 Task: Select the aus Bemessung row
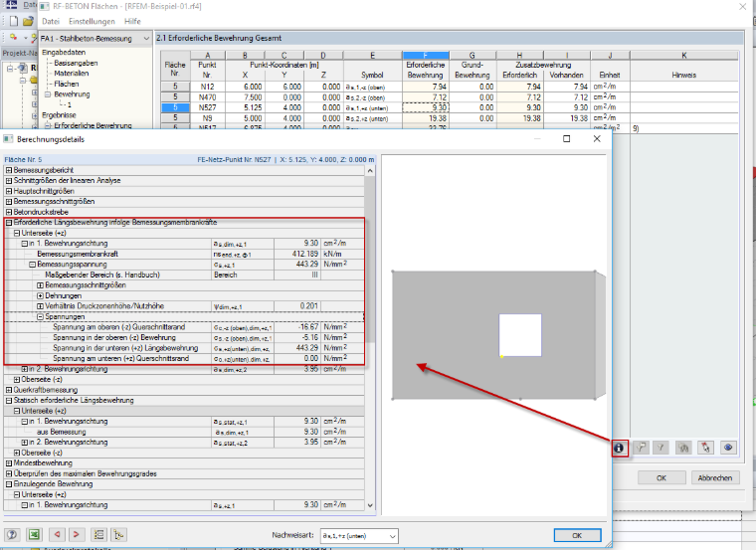(184, 432)
